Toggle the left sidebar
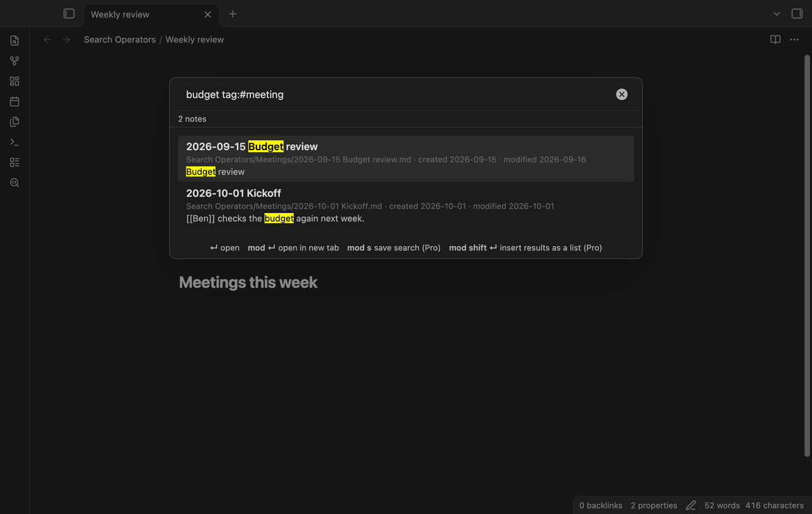The height and width of the screenshot is (514, 812). tap(68, 14)
